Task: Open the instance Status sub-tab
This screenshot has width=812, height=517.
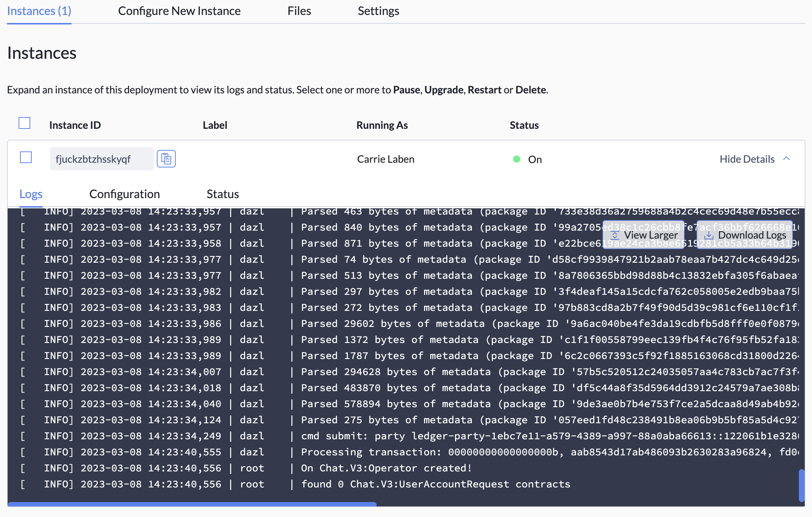Action: pos(222,194)
